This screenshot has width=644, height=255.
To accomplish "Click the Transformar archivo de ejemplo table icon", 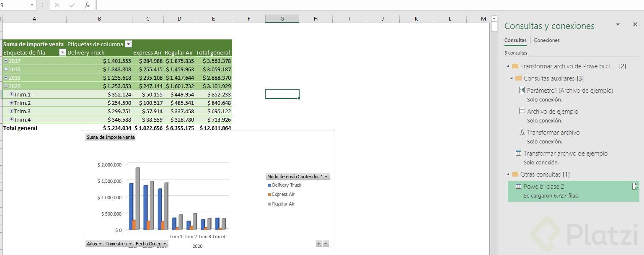I will coord(518,154).
